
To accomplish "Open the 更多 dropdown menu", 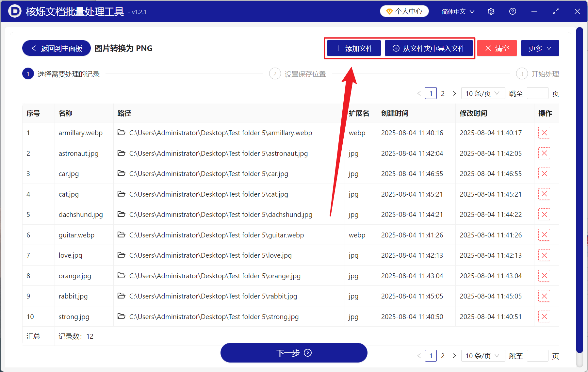I will (539, 48).
